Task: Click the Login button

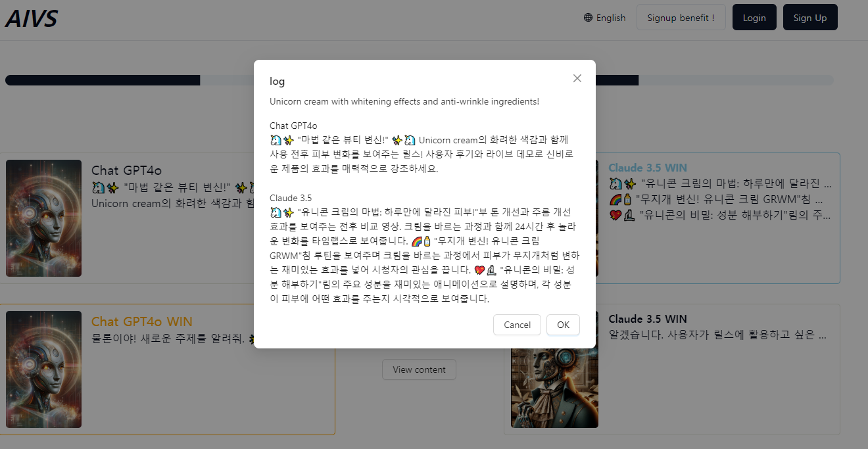Action: [754, 18]
